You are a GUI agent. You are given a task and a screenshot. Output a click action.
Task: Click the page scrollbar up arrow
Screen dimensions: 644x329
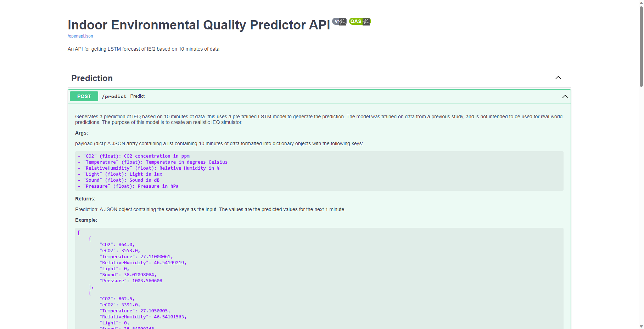tap(641, 2)
